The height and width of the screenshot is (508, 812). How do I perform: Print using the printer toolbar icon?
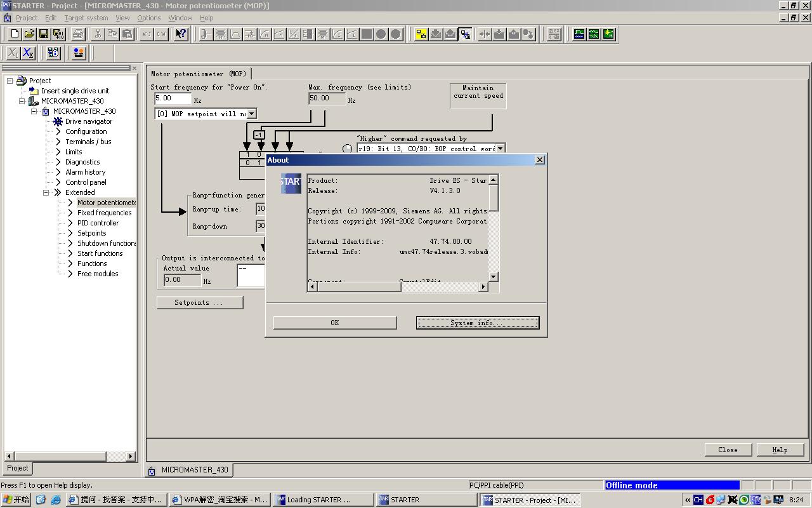coord(78,34)
